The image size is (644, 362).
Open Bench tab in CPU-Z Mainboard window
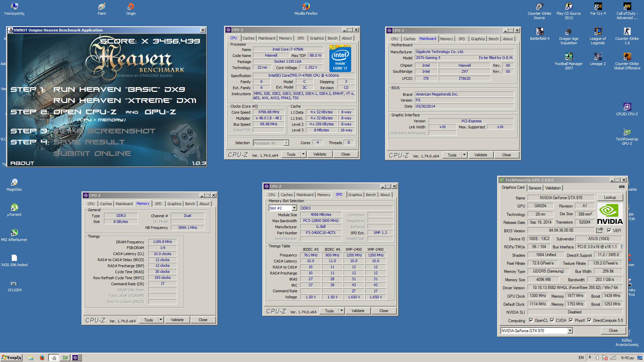[493, 39]
